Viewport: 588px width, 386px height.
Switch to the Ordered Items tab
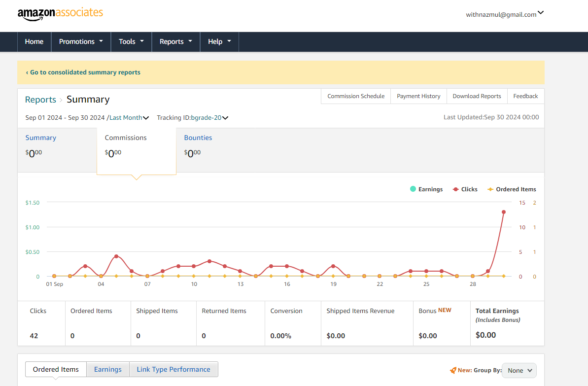click(x=56, y=370)
